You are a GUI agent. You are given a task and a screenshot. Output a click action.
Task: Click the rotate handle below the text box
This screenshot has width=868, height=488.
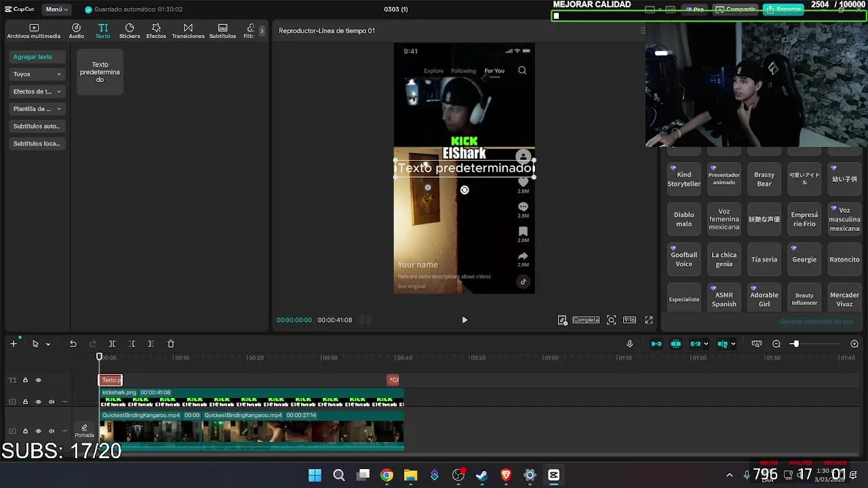[465, 190]
